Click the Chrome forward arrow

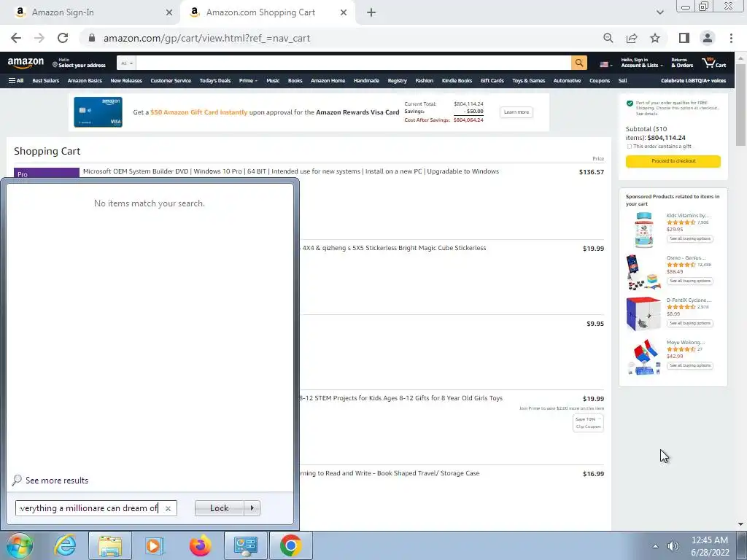click(39, 38)
